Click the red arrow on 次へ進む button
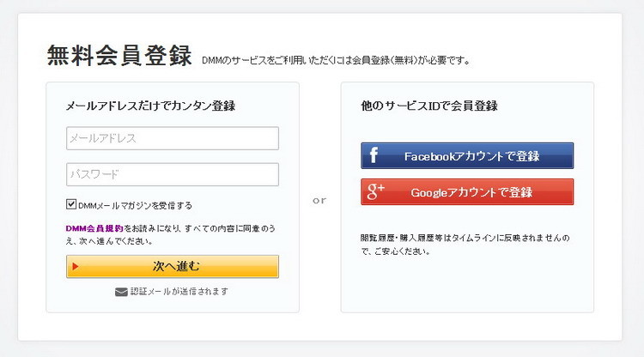This screenshot has height=357, width=644. (76, 266)
